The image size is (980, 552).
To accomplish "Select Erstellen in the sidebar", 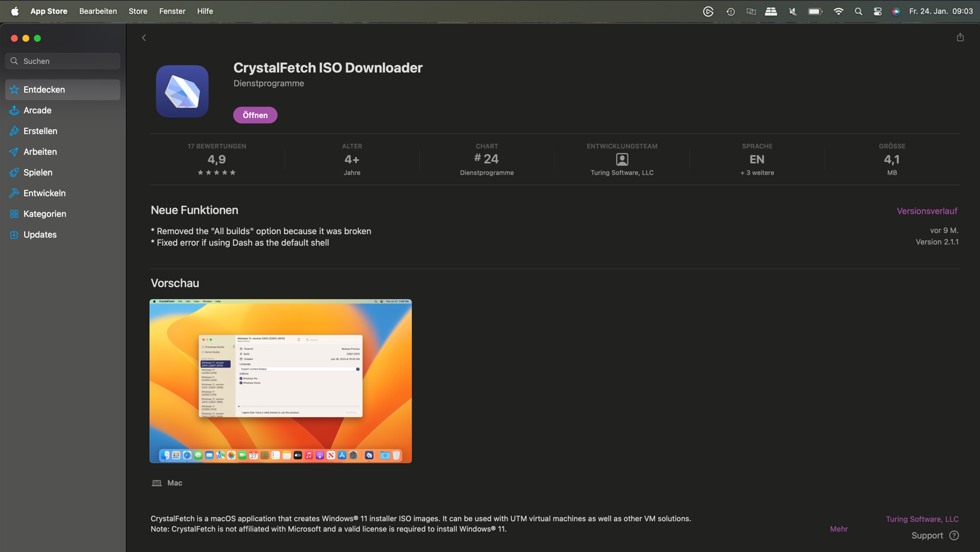I will tap(63, 131).
